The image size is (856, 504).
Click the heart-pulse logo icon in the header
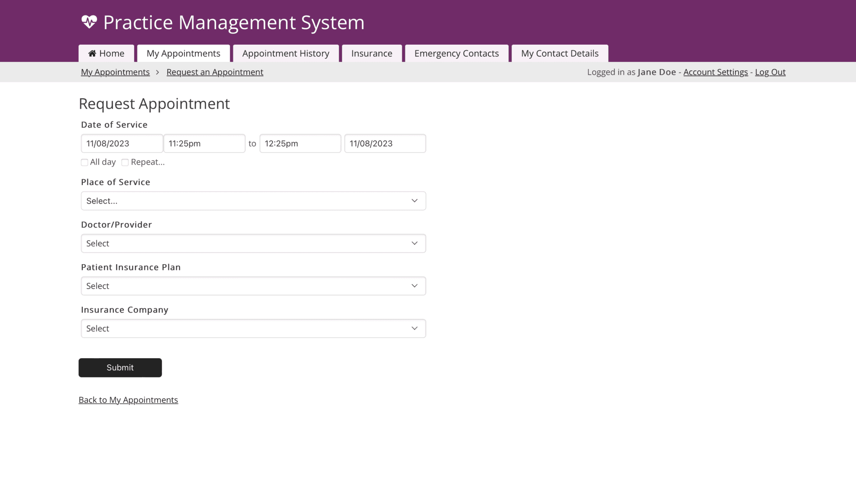coord(89,22)
